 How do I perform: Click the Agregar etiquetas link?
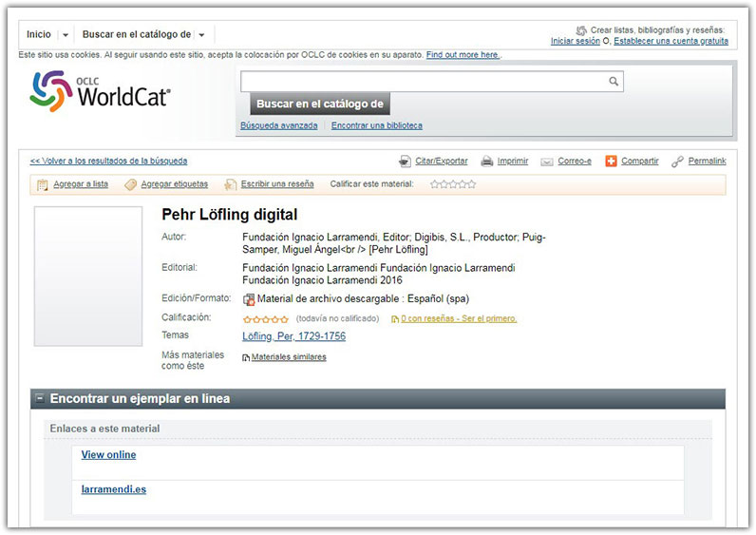coord(174,183)
